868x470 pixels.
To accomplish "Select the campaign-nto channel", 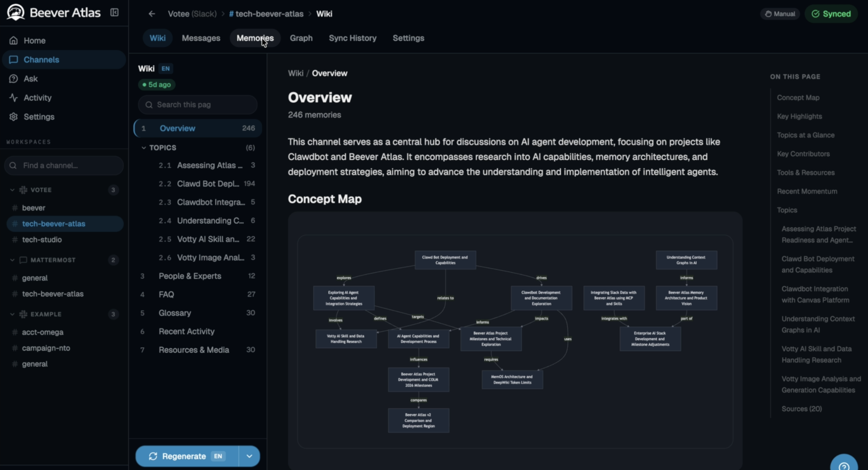I will pyautogui.click(x=65, y=348).
